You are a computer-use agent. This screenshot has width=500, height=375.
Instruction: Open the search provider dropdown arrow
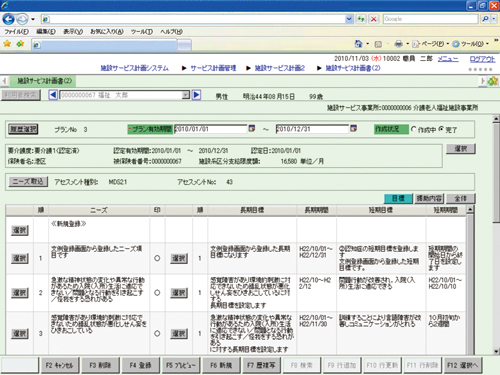click(x=494, y=19)
